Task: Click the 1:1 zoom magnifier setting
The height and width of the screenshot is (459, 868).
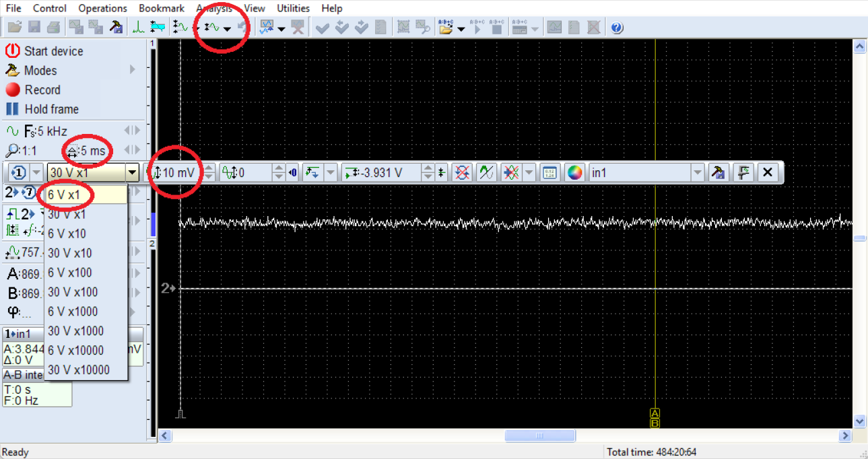Action: (x=22, y=151)
